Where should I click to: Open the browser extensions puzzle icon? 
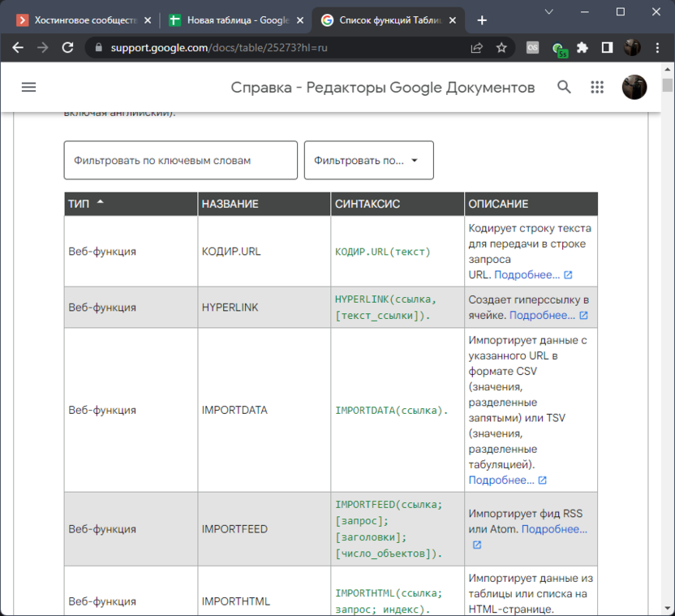coord(583,48)
